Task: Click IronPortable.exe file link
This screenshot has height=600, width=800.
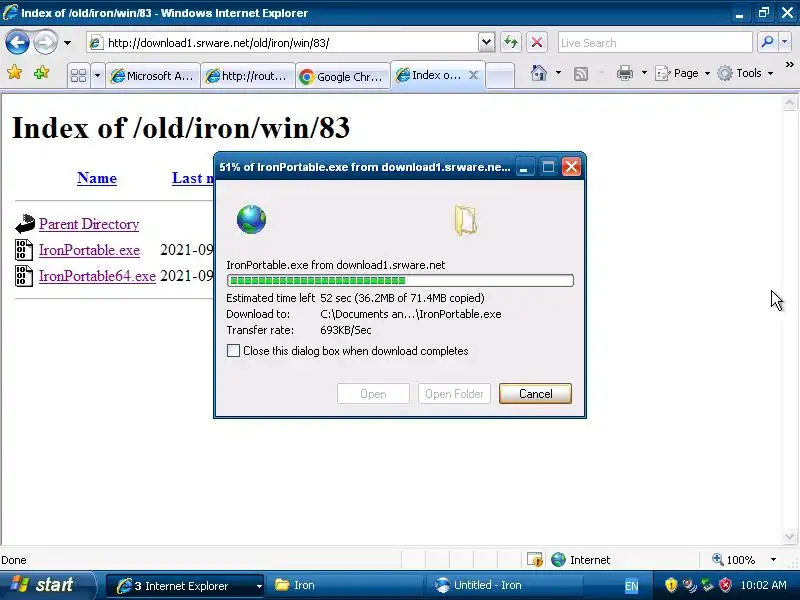Action: (89, 250)
